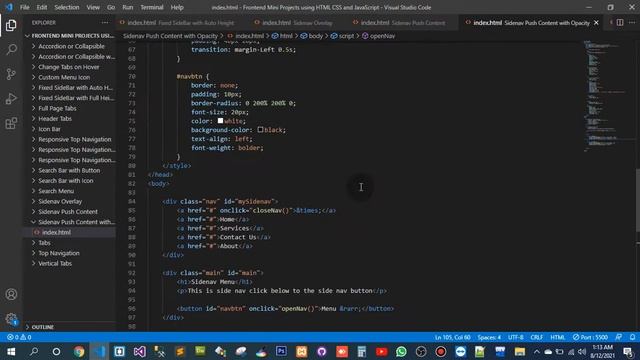Change line endings via CRLF
The image size is (640, 360).
click(x=536, y=337)
